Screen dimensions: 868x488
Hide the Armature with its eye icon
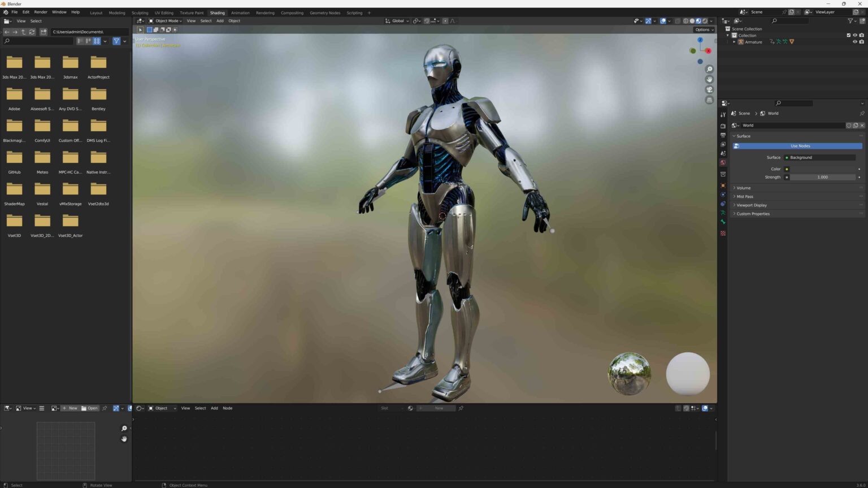coord(855,41)
